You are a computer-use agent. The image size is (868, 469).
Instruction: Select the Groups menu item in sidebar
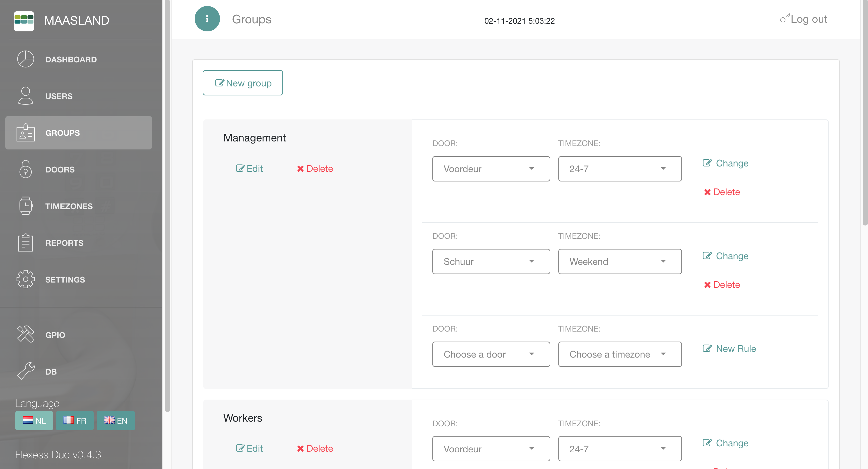[79, 133]
